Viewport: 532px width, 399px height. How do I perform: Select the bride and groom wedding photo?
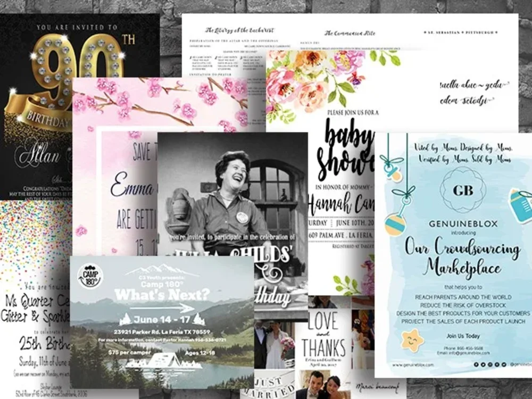(274, 344)
